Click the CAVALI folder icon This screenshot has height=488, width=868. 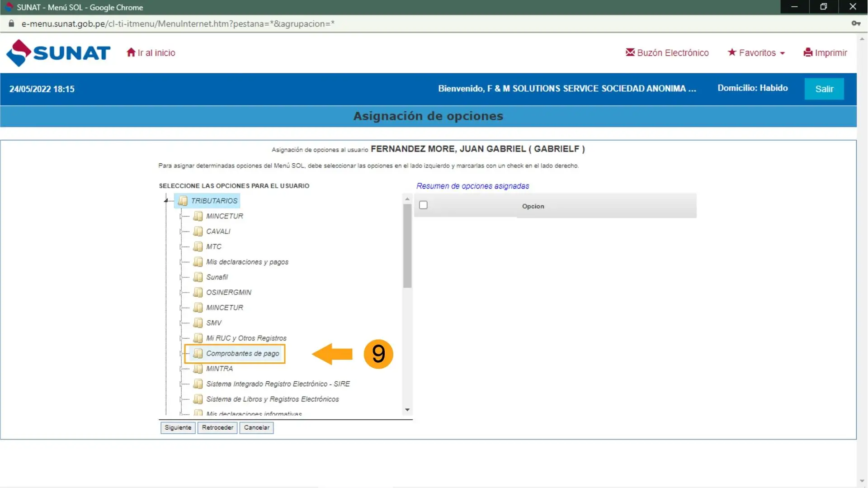pyautogui.click(x=198, y=232)
